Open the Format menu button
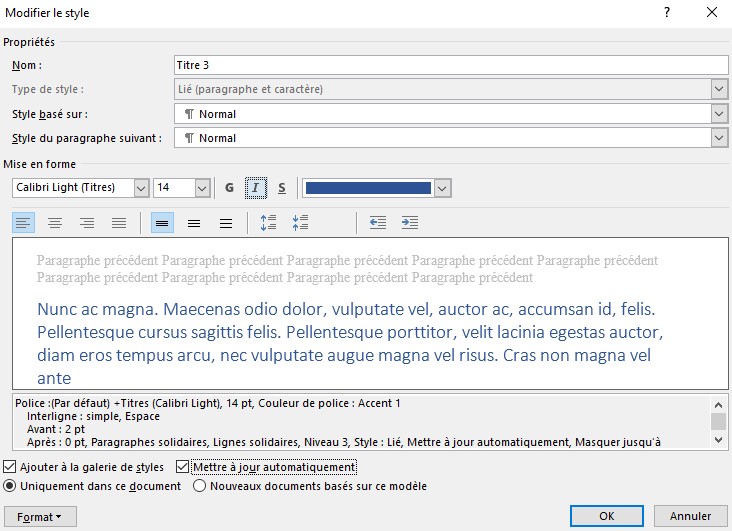The height and width of the screenshot is (531, 732). click(x=40, y=516)
